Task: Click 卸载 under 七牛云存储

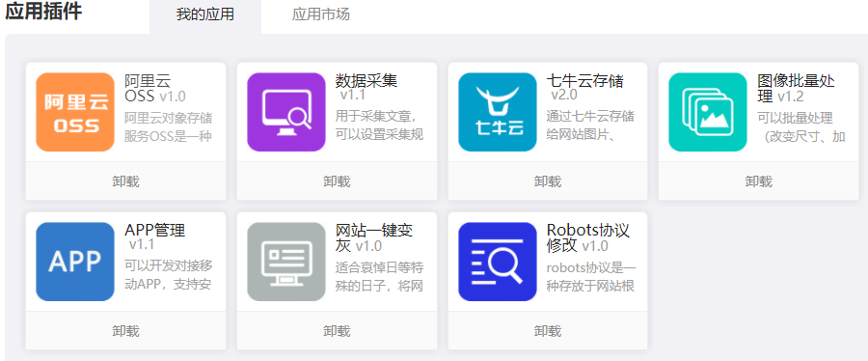Action: pyautogui.click(x=548, y=181)
